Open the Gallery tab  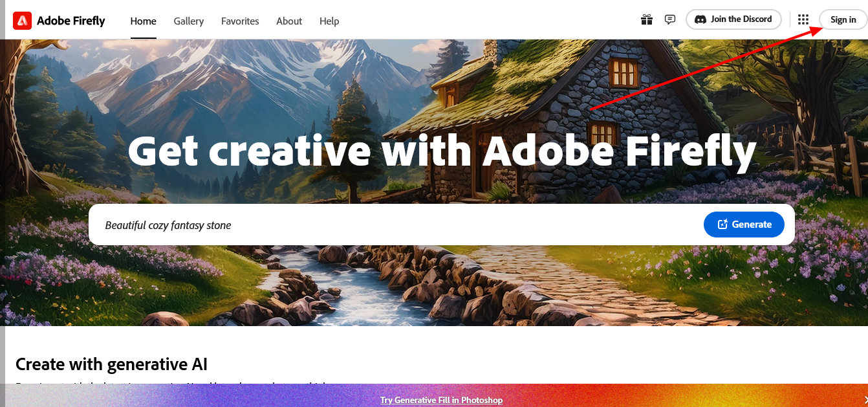point(189,21)
